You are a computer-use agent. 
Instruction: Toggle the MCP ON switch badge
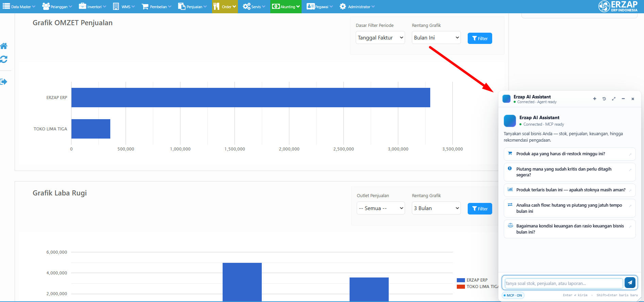[513, 295]
